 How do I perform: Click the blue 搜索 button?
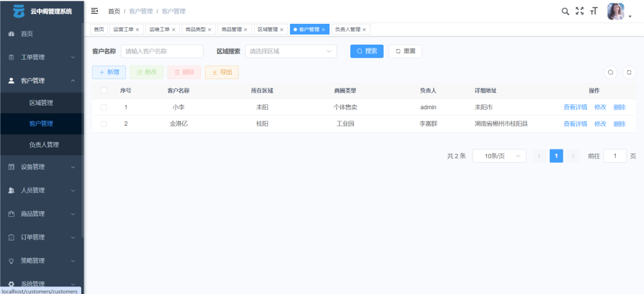[x=367, y=52]
